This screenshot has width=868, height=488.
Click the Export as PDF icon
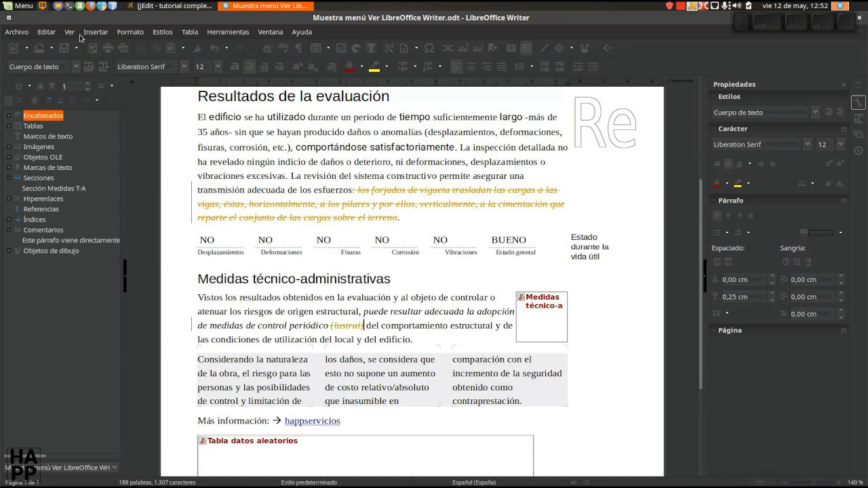click(93, 48)
